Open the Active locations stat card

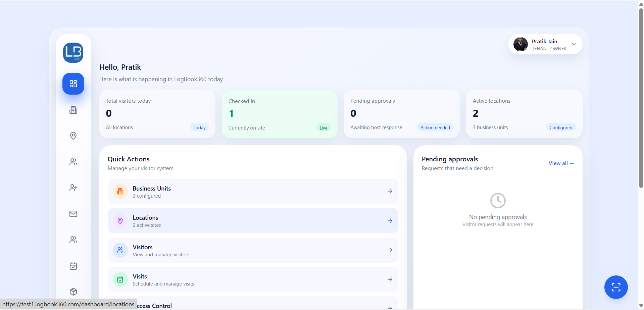point(524,114)
